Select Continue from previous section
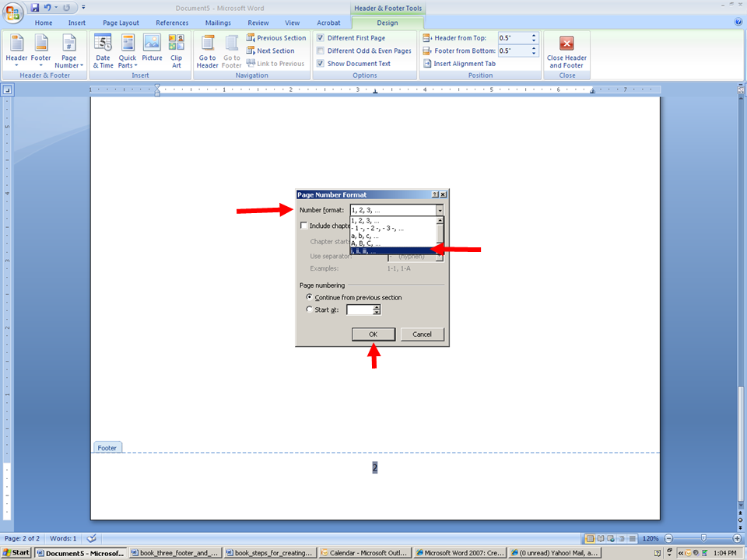The height and width of the screenshot is (560, 747). (309, 297)
